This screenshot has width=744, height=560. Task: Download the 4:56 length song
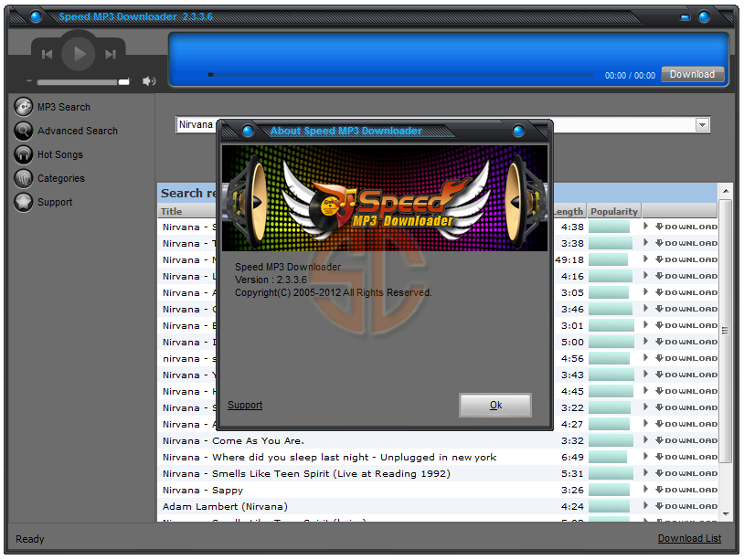(686, 358)
